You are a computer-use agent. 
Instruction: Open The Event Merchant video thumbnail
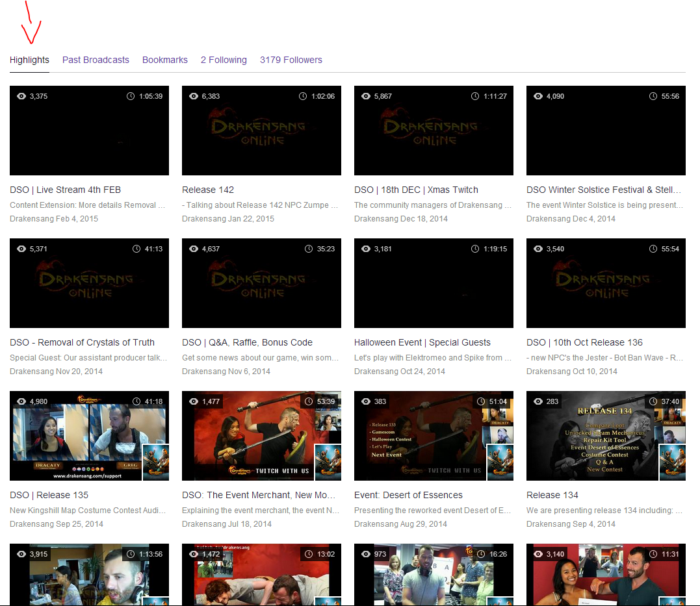pyautogui.click(x=262, y=436)
